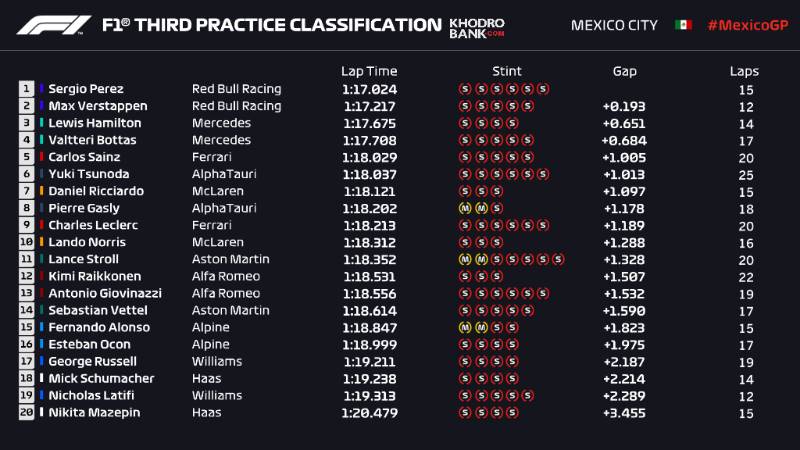Screen dimensions: 800x450
Task: Click the #MexicoGP hashtag
Action: coord(743,25)
